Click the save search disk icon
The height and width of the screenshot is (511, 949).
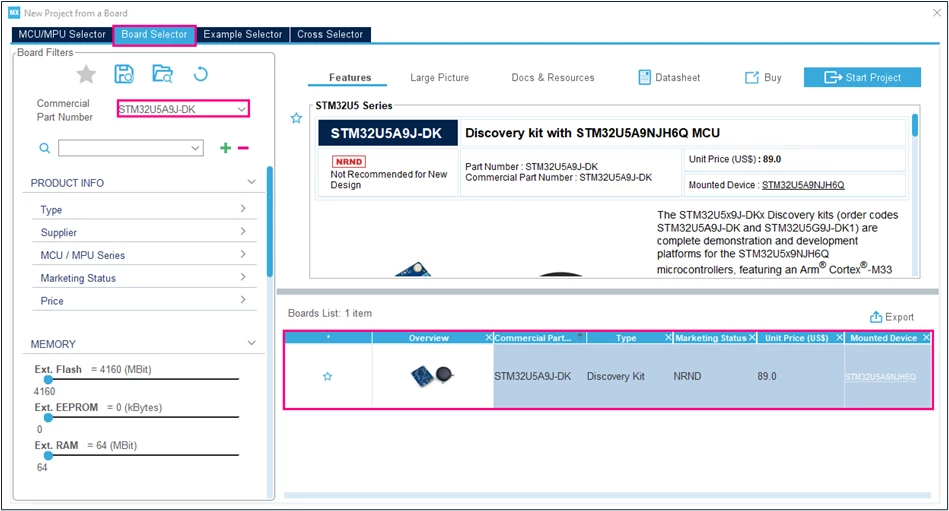(x=124, y=74)
